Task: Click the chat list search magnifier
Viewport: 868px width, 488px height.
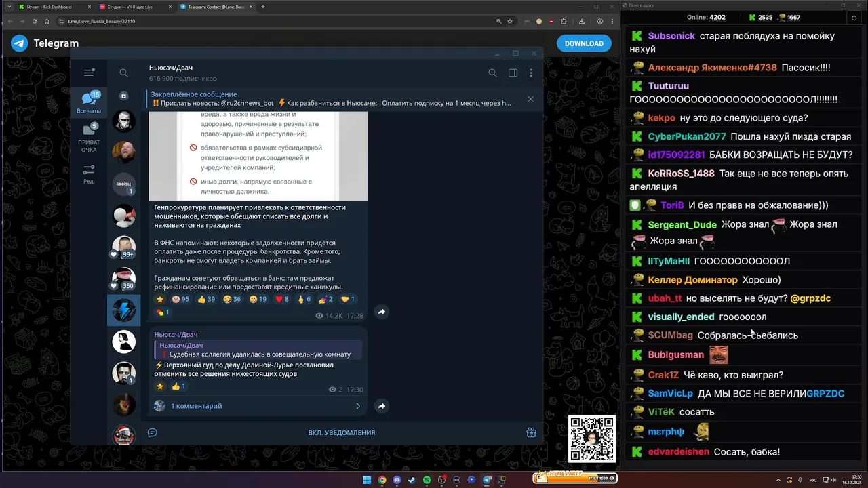Action: [123, 73]
